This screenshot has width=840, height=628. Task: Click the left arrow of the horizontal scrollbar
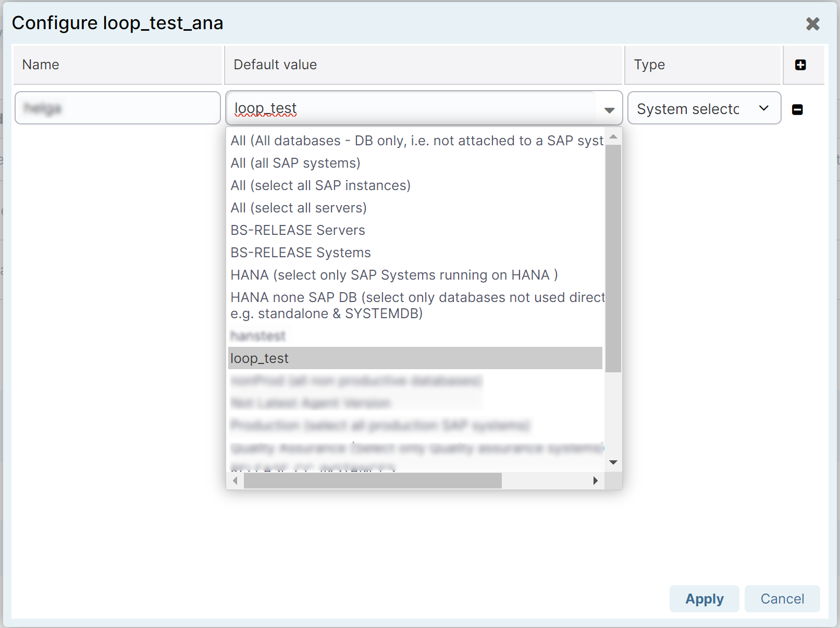tap(234, 481)
